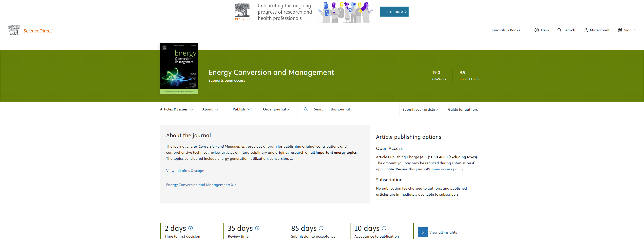This screenshot has width=644, height=252.
Task: Click View all insights link text
Action: click(x=443, y=232)
